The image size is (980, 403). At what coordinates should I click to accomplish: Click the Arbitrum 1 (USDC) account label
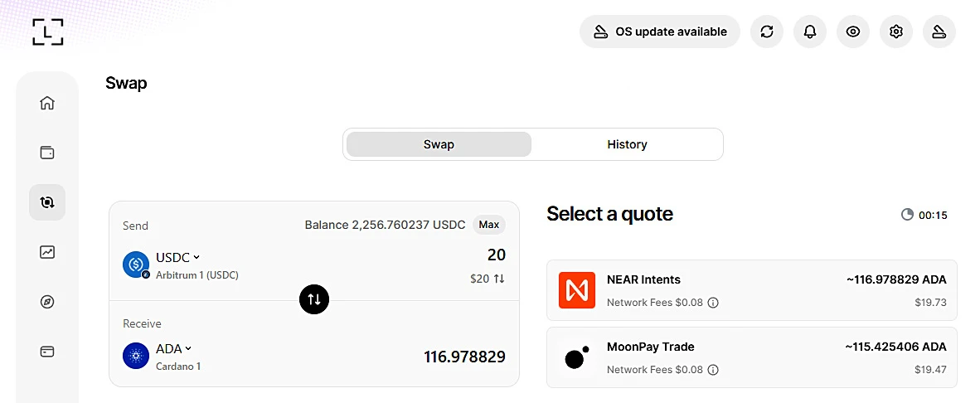pos(196,275)
